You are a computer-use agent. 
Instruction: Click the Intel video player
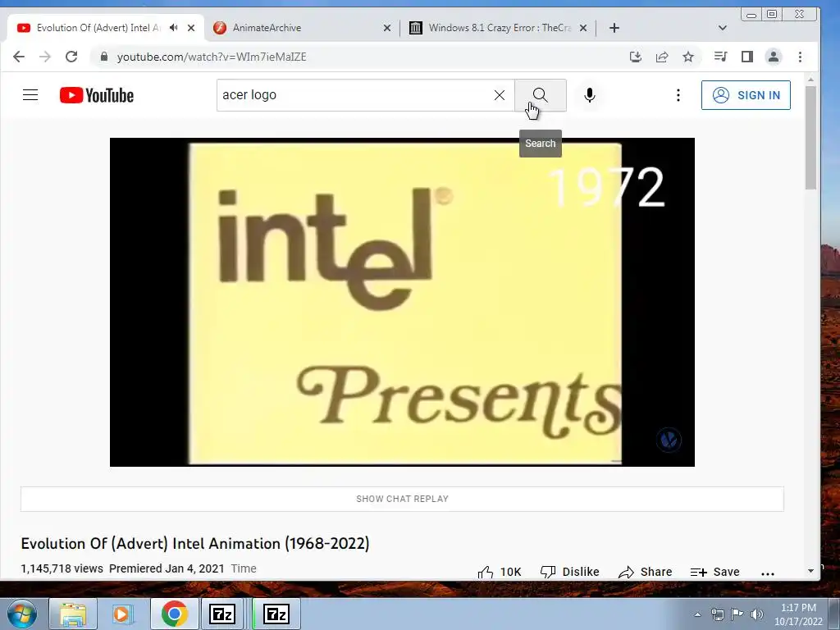click(402, 302)
